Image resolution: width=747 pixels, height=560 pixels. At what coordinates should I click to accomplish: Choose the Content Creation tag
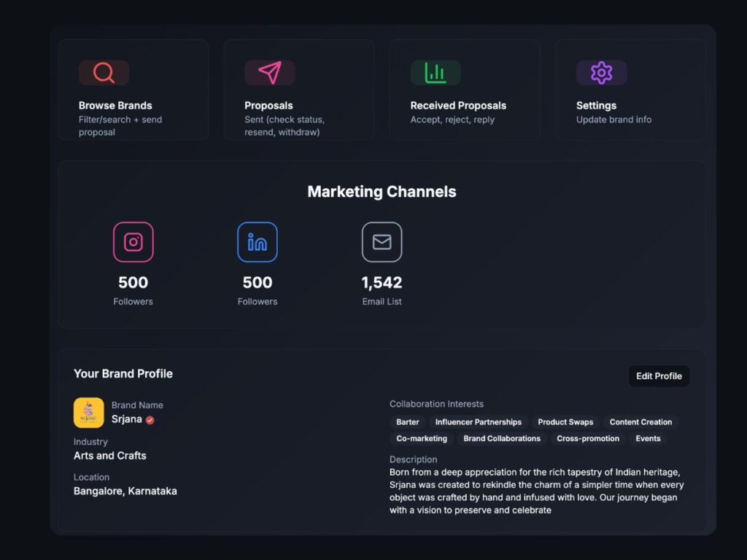click(x=640, y=422)
